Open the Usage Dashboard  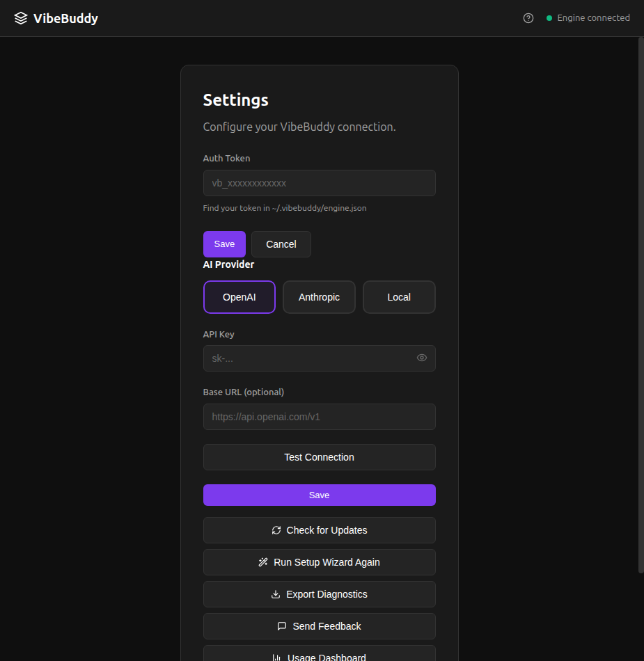coord(319,656)
